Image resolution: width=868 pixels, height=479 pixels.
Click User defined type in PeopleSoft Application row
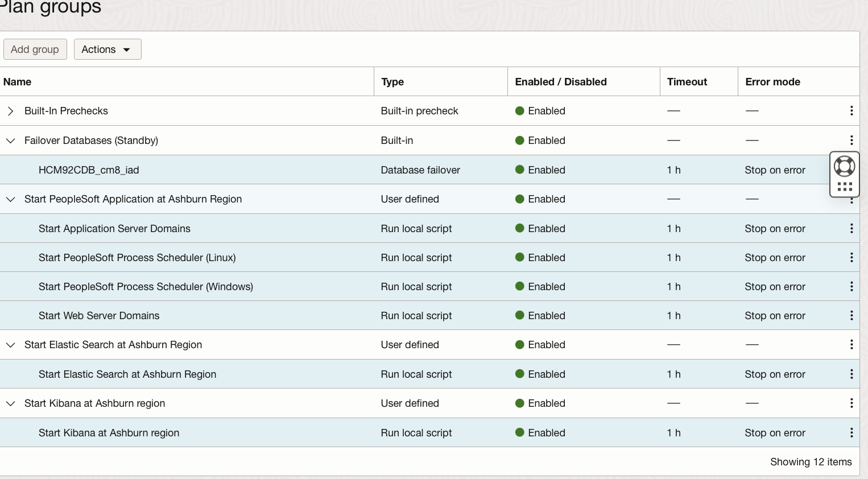[410, 199]
